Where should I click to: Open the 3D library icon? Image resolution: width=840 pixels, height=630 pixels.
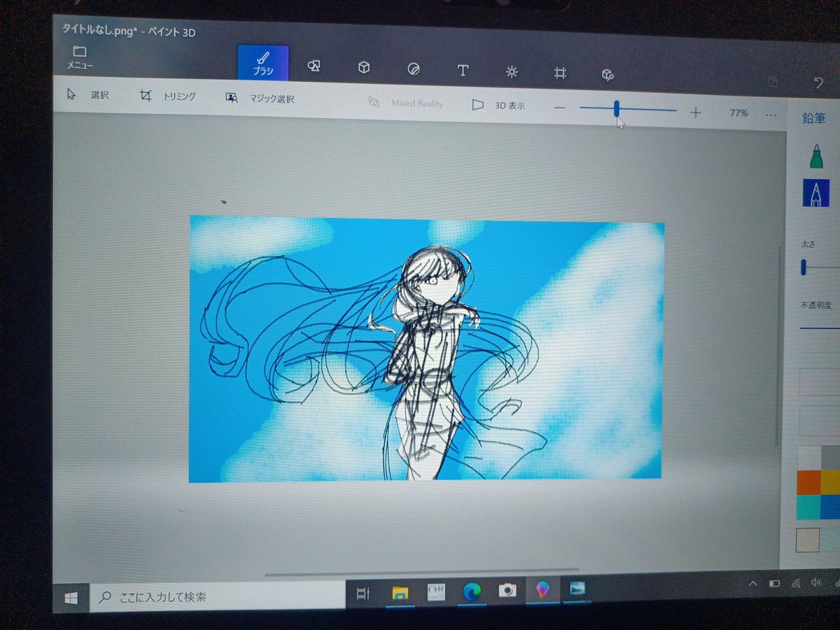pyautogui.click(x=608, y=74)
